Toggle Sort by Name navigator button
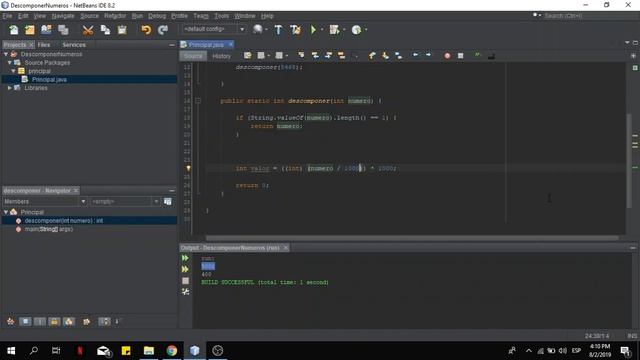 click(x=104, y=322)
